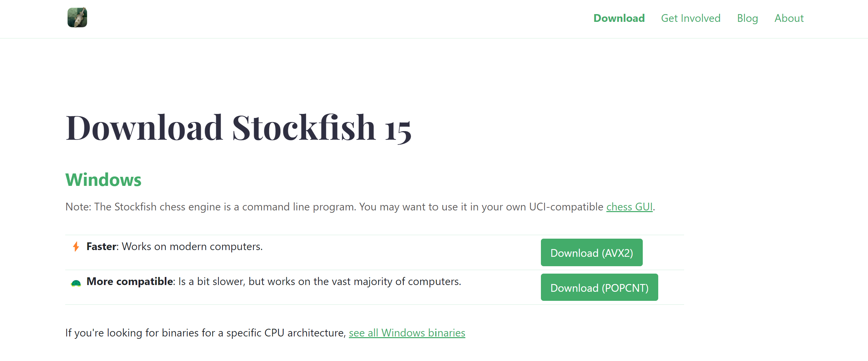Click Works on modern computers text
The image size is (868, 361).
pos(192,246)
